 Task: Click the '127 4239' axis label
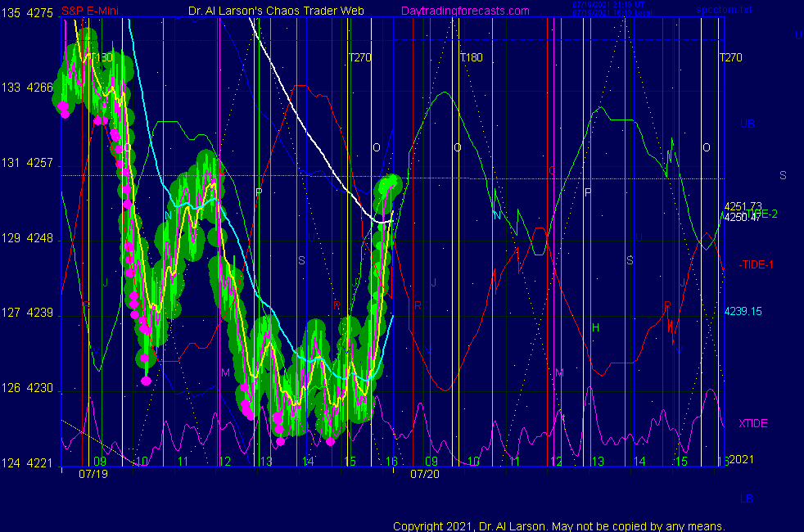pyautogui.click(x=27, y=313)
